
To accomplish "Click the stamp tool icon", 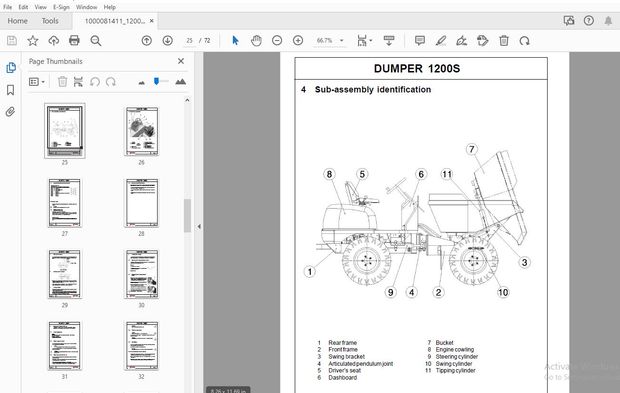I will (482, 40).
